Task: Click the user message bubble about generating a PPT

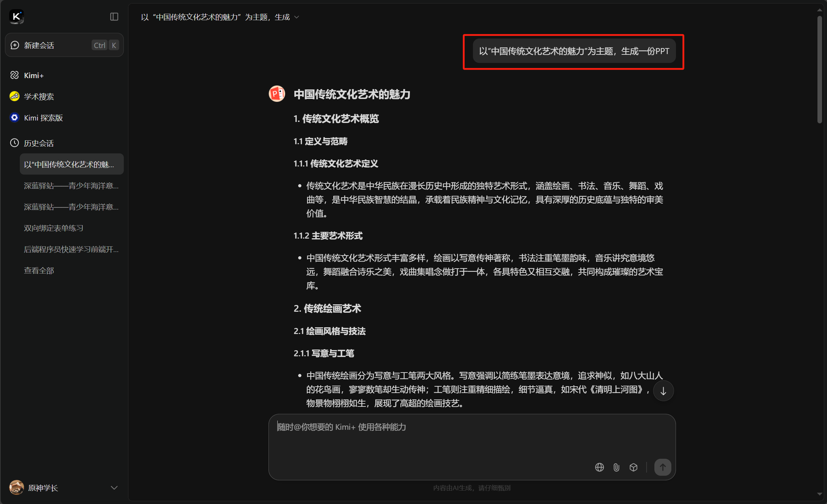Action: click(574, 51)
